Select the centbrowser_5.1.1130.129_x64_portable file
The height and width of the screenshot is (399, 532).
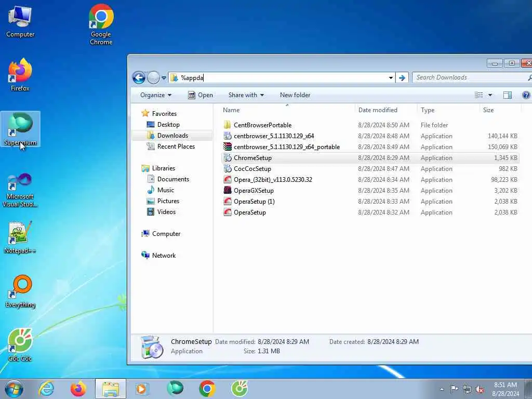(x=370, y=147)
